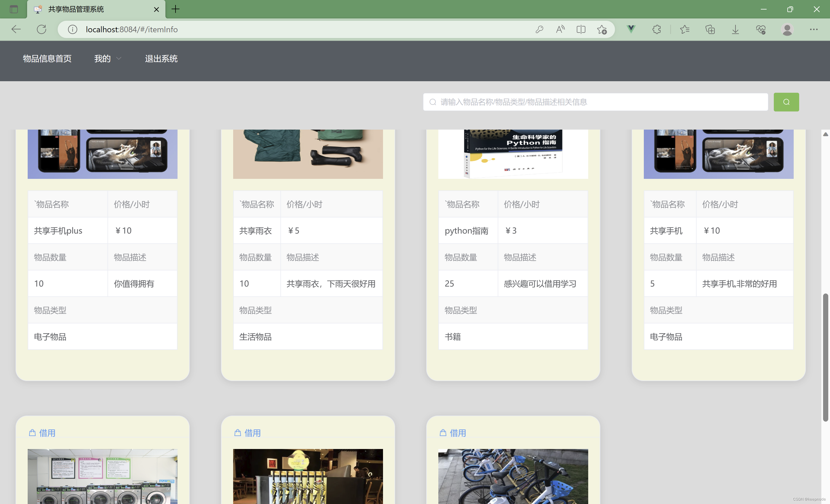This screenshot has width=830, height=504.
Task: Click the washing machines image
Action: (102, 476)
